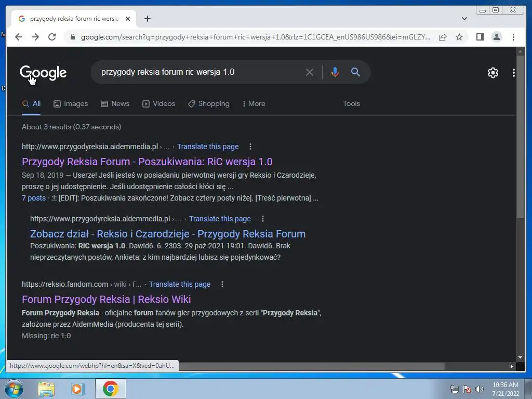Open Zobacz dział - Reksio i Czarodzieje result
This screenshot has width=532, height=399.
click(x=168, y=234)
